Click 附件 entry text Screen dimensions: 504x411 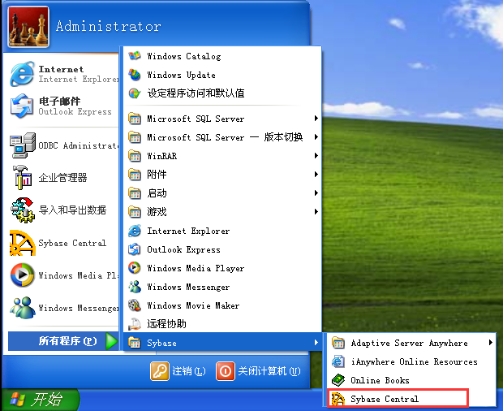(x=157, y=174)
